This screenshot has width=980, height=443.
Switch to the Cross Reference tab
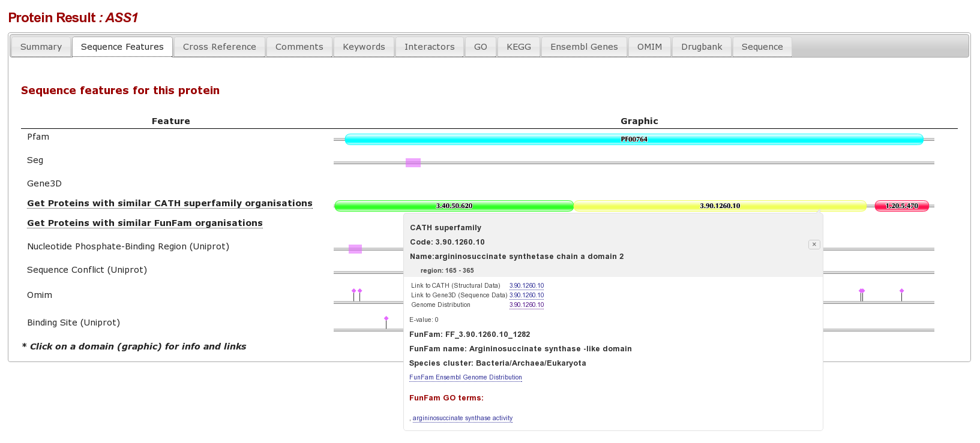tap(219, 47)
